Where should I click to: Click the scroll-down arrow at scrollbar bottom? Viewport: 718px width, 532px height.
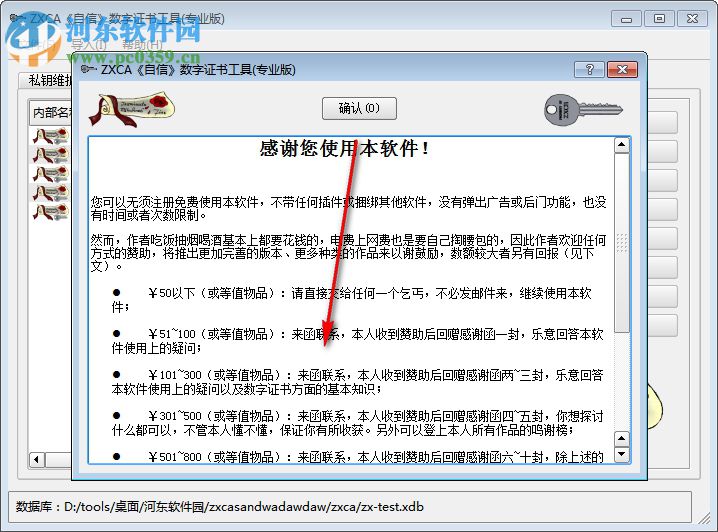(x=621, y=454)
